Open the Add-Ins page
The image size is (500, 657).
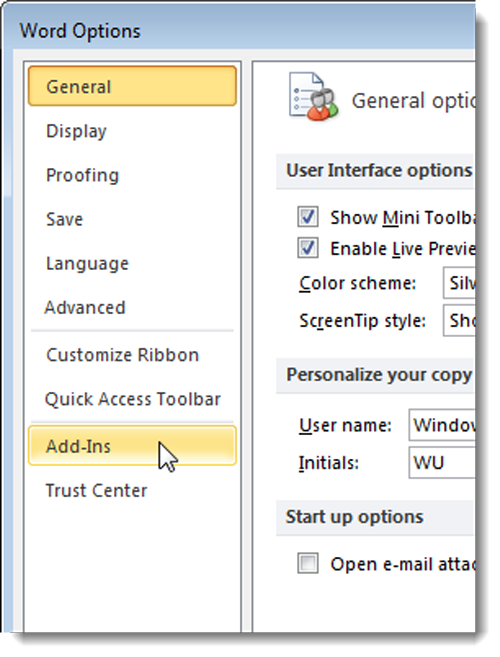(132, 446)
